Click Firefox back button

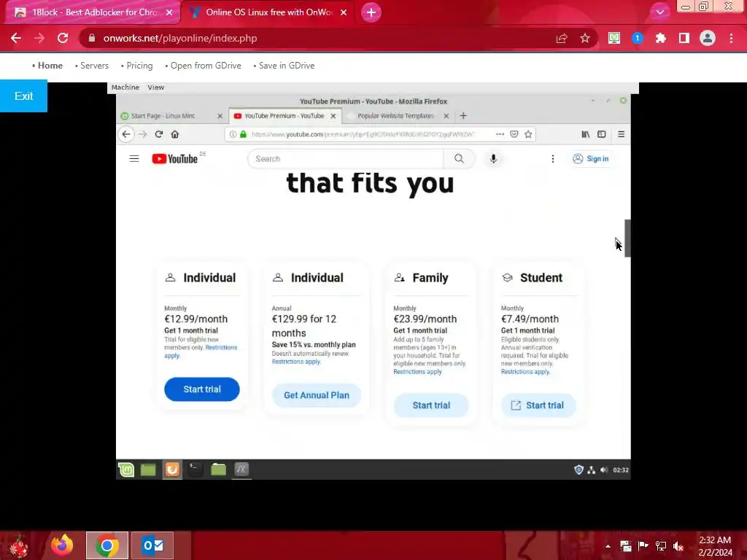(x=126, y=134)
